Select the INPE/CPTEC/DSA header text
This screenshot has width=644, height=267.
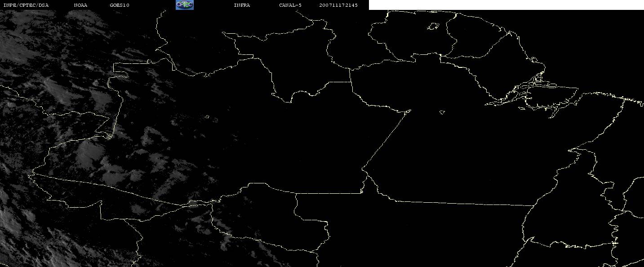click(26, 5)
